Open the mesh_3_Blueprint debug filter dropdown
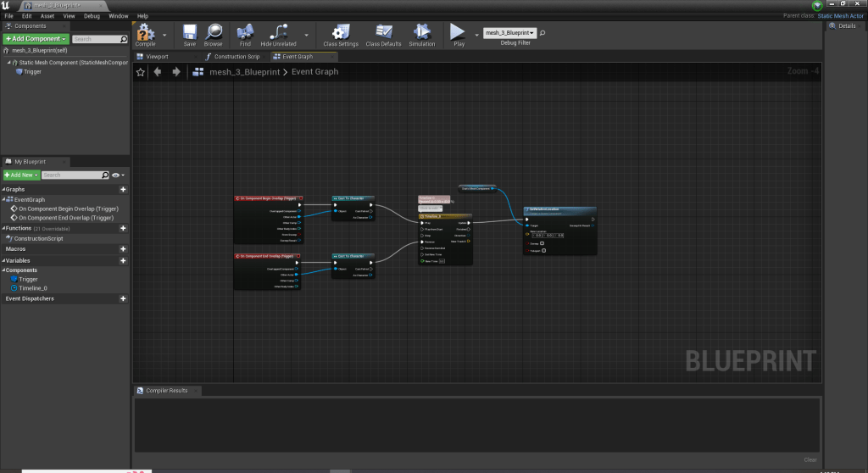 click(x=509, y=33)
